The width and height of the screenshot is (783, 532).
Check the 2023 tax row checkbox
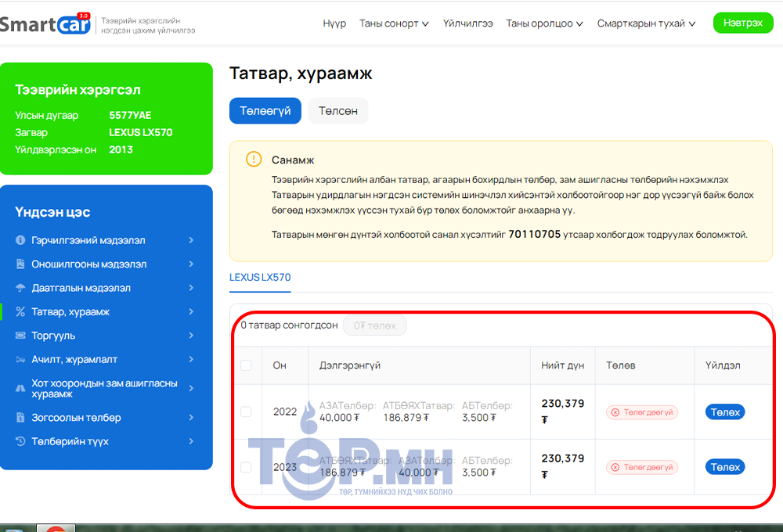(x=246, y=467)
